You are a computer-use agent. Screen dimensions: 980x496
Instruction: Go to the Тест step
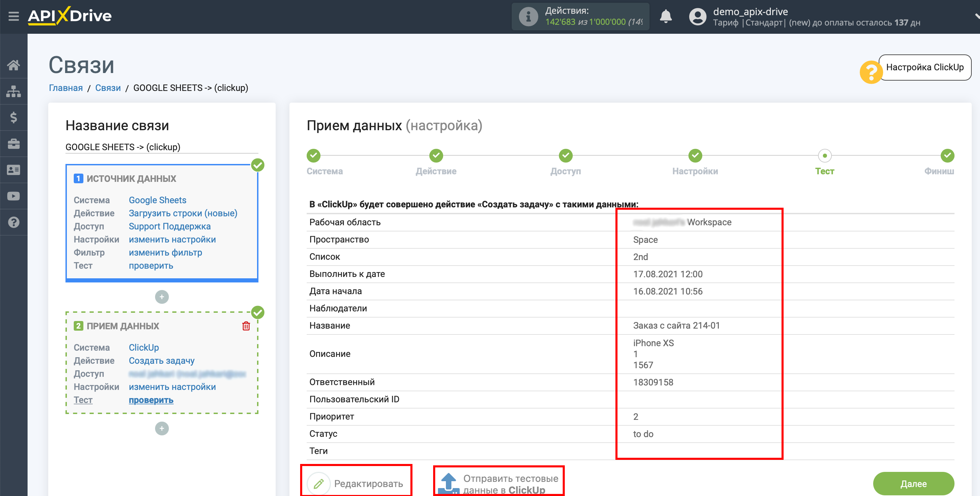(824, 156)
